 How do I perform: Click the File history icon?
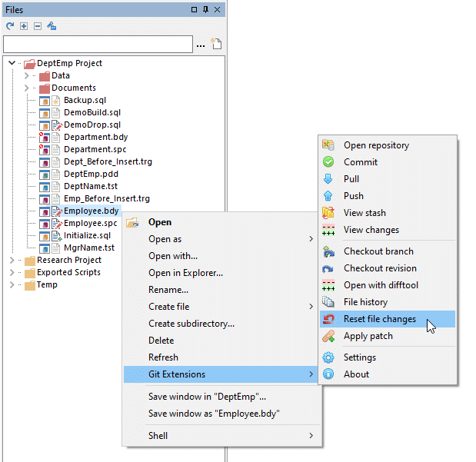[328, 302]
